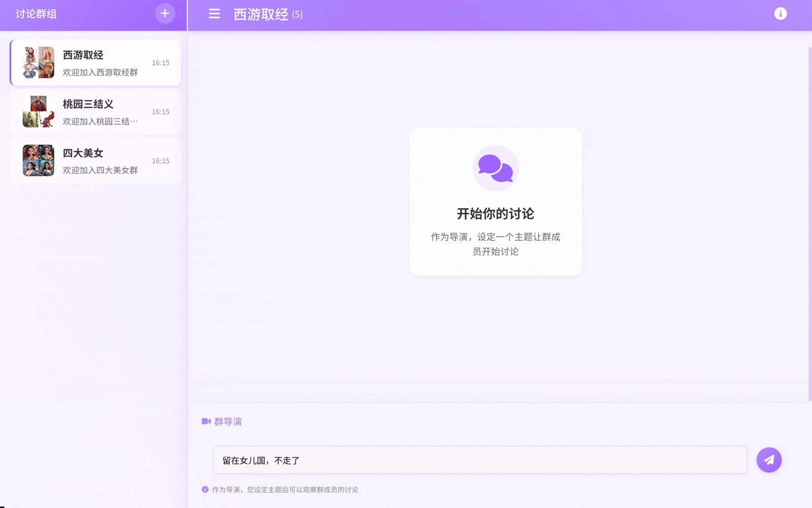Click the 四大美女 group avatar
812x508 pixels.
tap(39, 161)
